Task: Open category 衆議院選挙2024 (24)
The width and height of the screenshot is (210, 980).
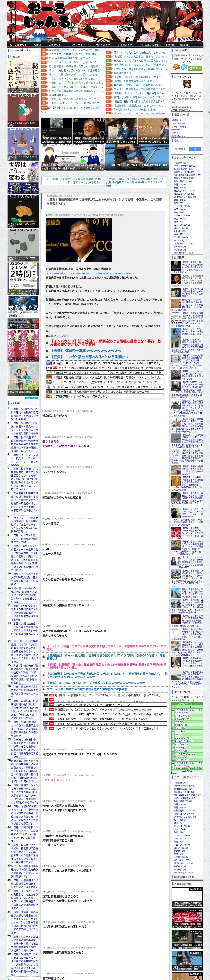Action: pyautogui.click(x=184, y=191)
